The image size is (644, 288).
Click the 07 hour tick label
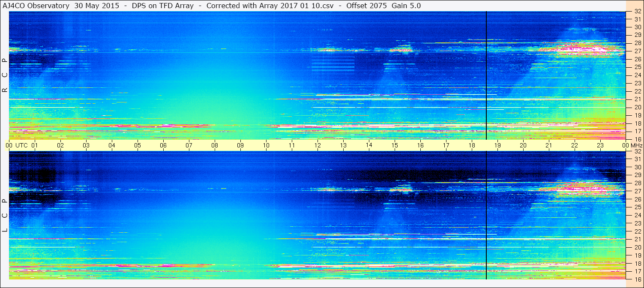(x=189, y=145)
